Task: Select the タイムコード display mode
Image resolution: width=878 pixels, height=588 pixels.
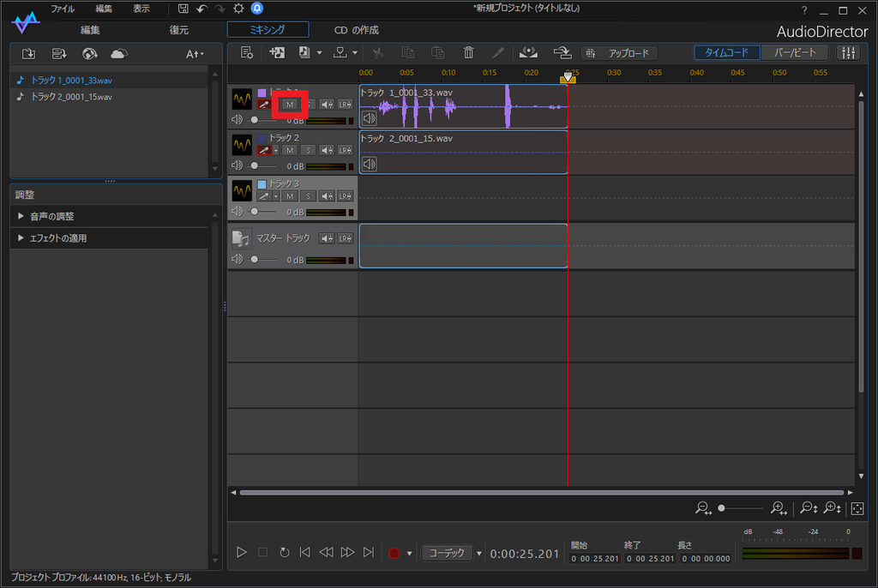Action: (x=727, y=52)
